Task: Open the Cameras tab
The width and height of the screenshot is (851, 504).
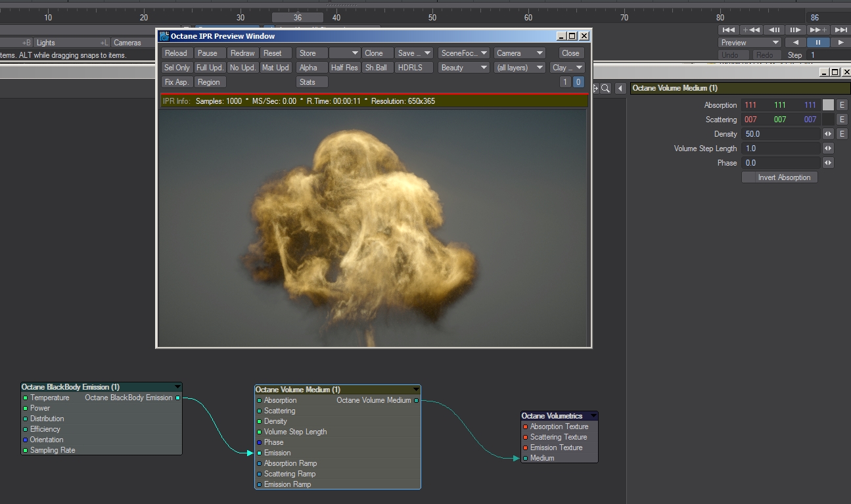Action: [127, 43]
